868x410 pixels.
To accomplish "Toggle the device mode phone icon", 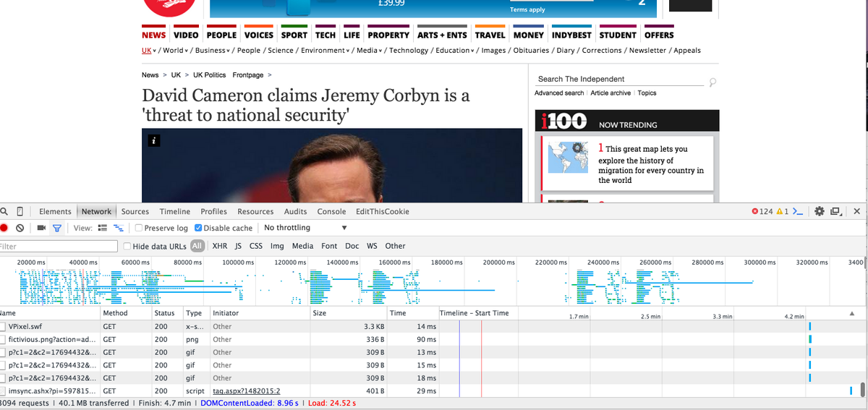I will coord(20,212).
